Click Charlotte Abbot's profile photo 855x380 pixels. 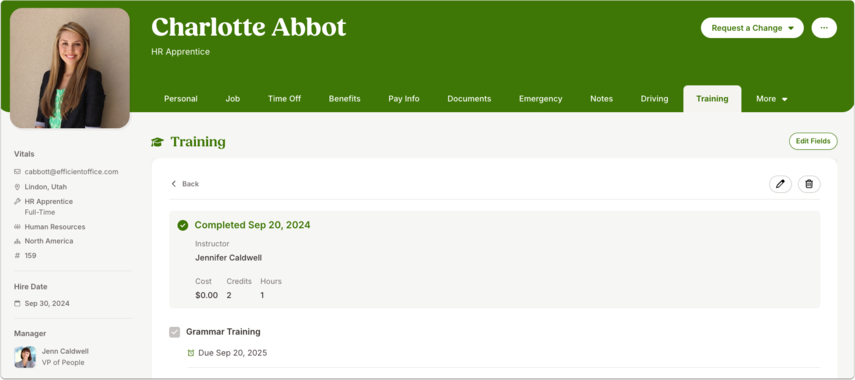click(x=70, y=68)
